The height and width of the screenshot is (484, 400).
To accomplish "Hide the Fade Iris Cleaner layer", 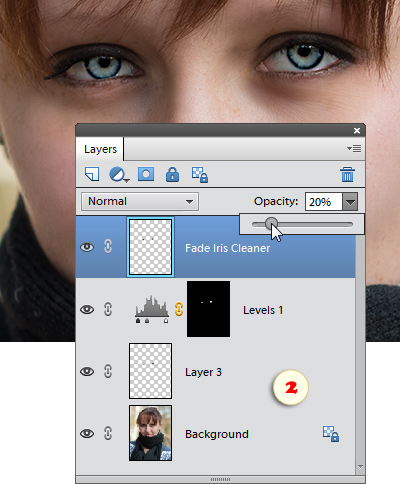I will (x=87, y=247).
